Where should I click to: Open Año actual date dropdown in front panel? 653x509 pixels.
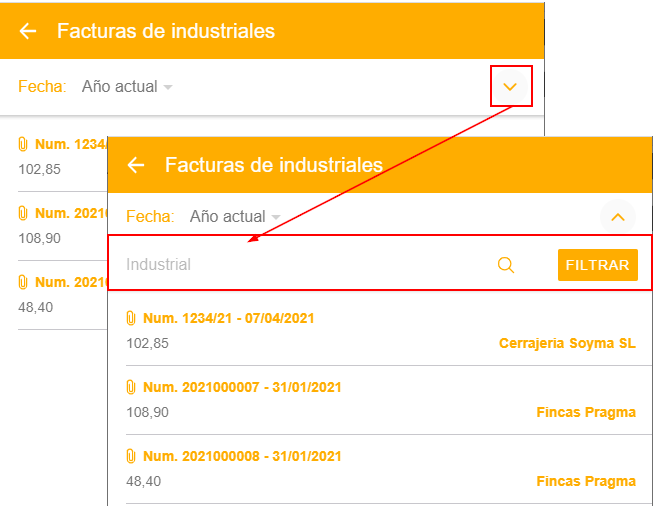[x=234, y=216]
